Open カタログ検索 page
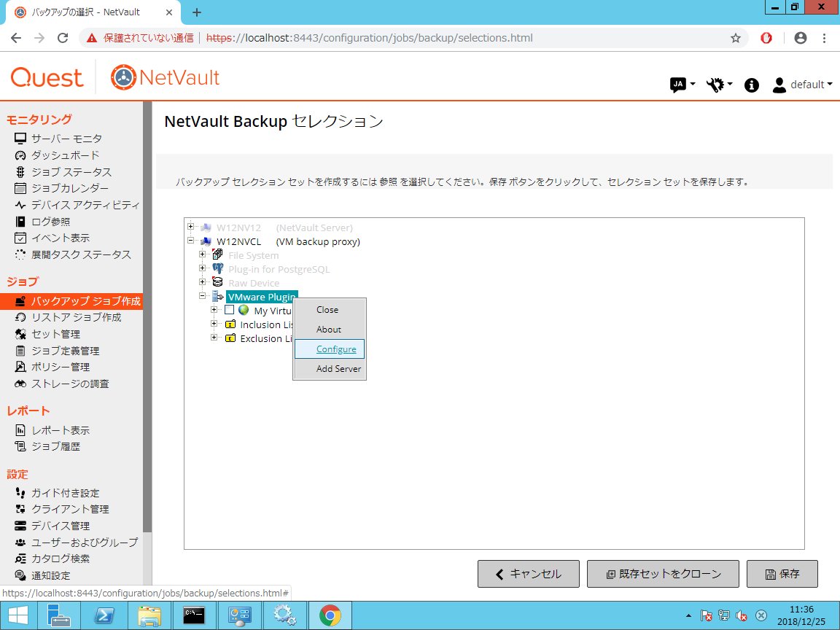The image size is (840, 630). (x=61, y=559)
